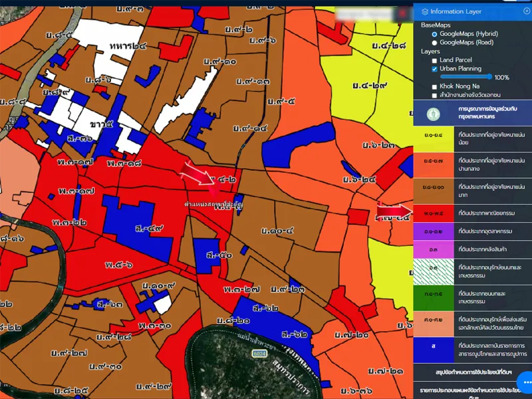Click the red button beside blurred search box

[x=403, y=13]
